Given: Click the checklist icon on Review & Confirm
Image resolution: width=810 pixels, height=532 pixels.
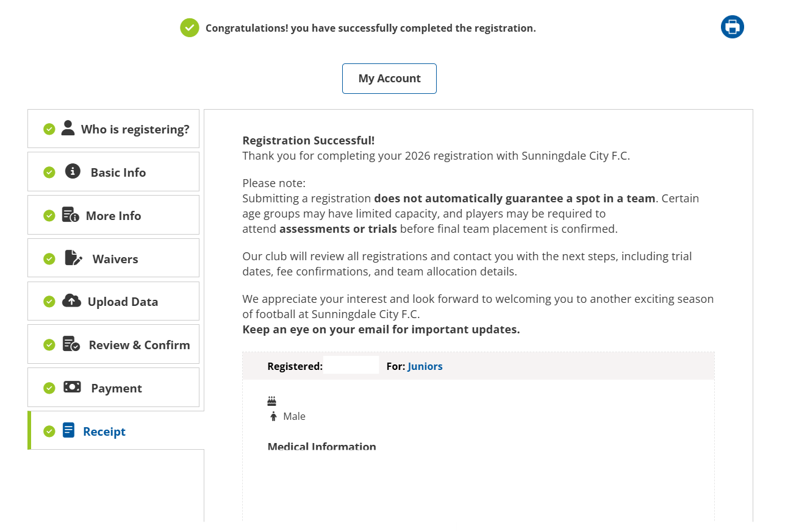Looking at the screenshot, I should click(x=71, y=344).
